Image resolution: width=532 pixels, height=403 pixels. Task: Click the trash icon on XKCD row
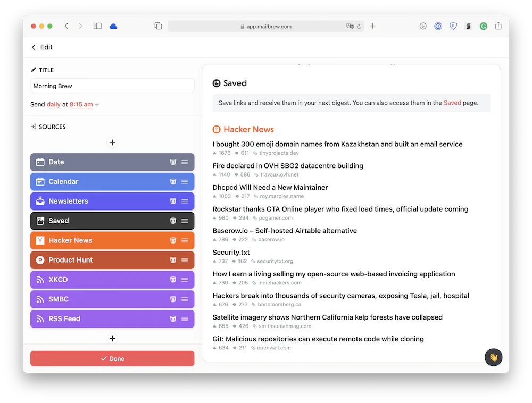pyautogui.click(x=173, y=280)
